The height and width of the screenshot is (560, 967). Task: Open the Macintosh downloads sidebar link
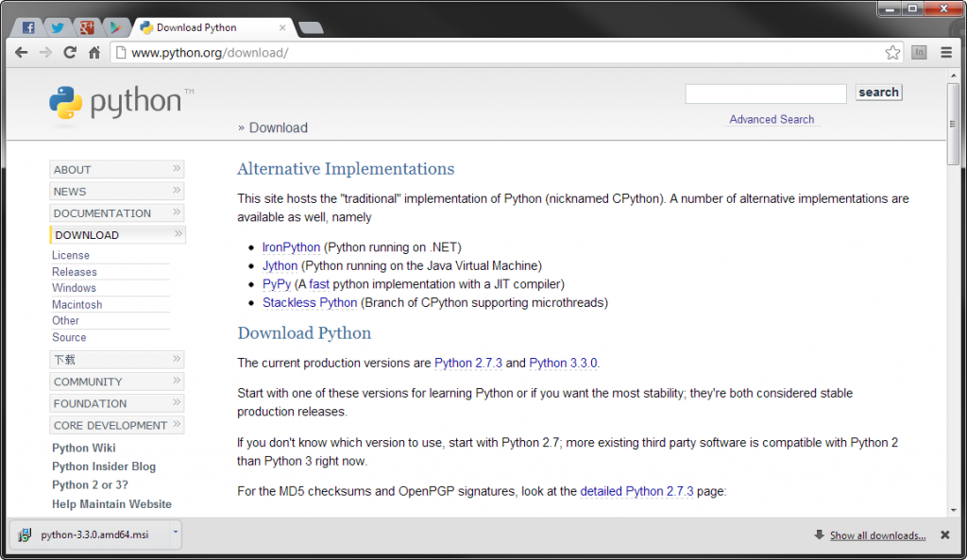[77, 305]
